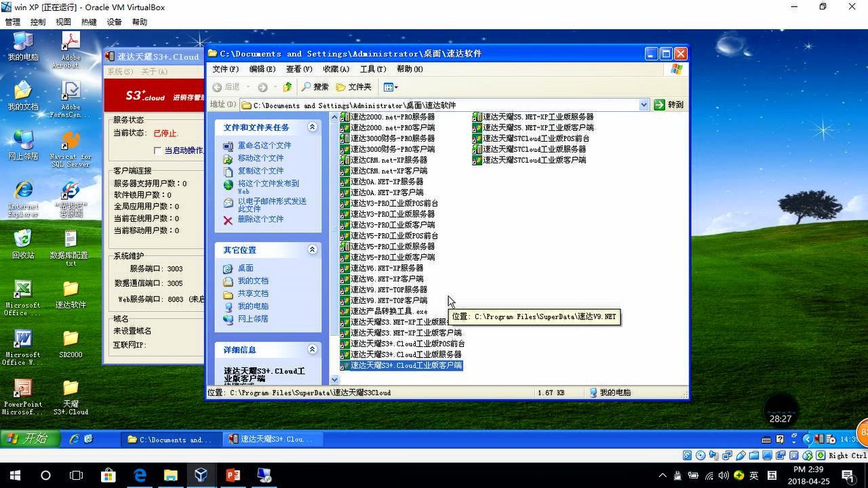Viewport: 868px width, 488px height.
Task: Select 速达天耀S7Cloud工业版客户端 shortcut
Action: (530, 160)
